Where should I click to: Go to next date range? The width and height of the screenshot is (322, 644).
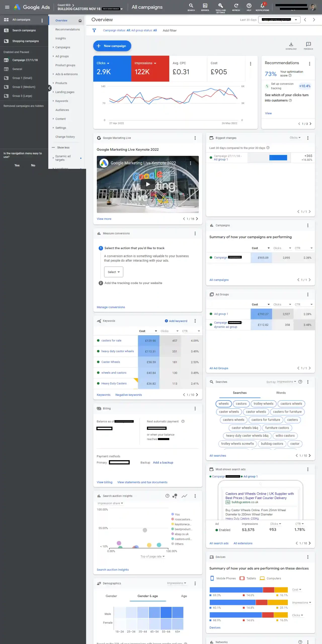click(x=314, y=20)
